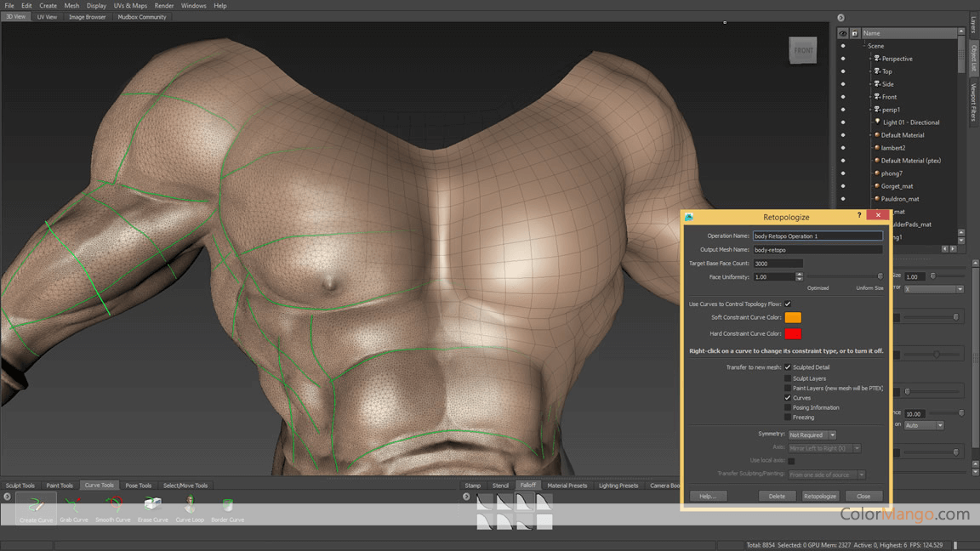Open the Symmetry dropdown set to Not Required
The height and width of the screenshot is (551, 980).
812,434
